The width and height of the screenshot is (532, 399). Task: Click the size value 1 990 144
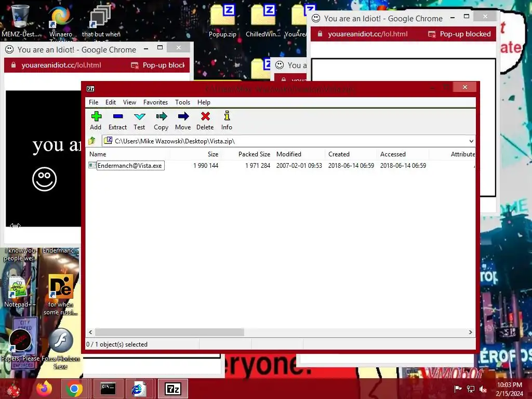206,166
